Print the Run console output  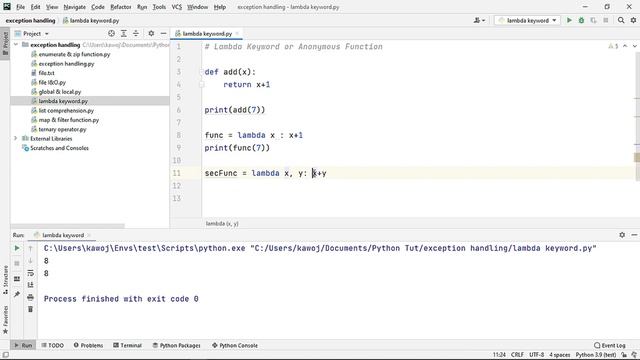30,297
